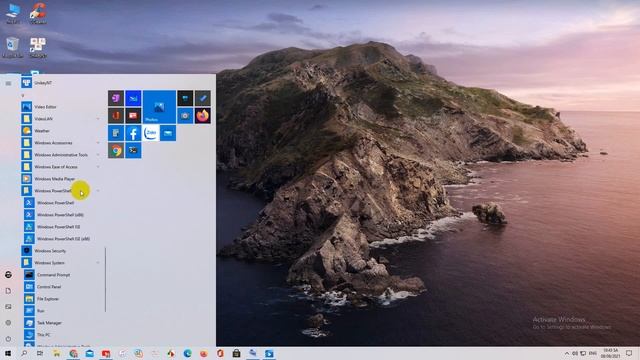Show hidden system tray icons
Image resolution: width=640 pixels, height=360 pixels.
pyautogui.click(x=567, y=353)
